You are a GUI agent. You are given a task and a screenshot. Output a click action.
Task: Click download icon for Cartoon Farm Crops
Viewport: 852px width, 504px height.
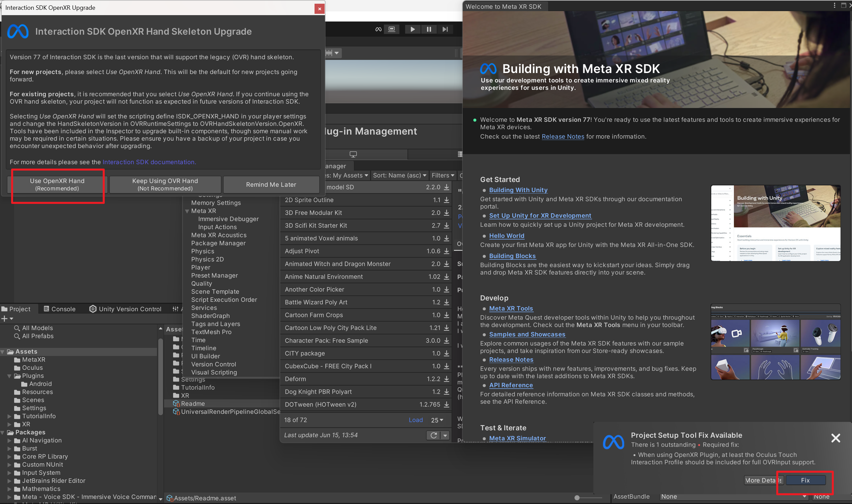pyautogui.click(x=446, y=315)
